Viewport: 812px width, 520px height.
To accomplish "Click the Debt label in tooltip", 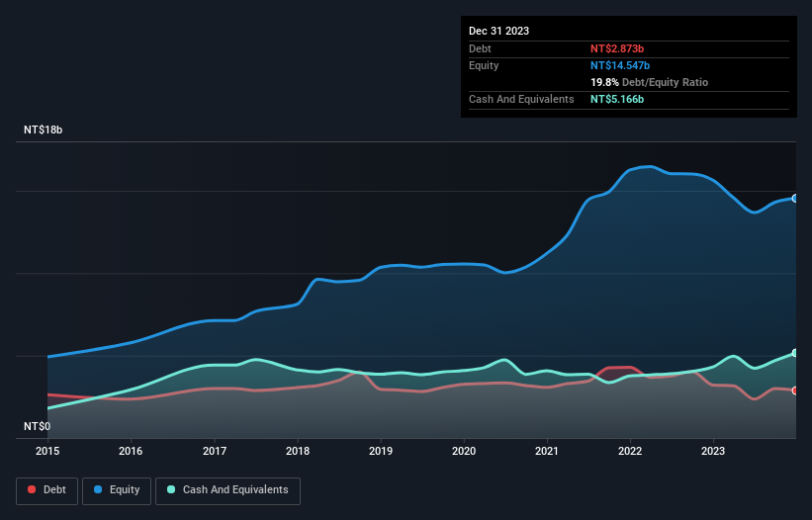I will pos(480,48).
